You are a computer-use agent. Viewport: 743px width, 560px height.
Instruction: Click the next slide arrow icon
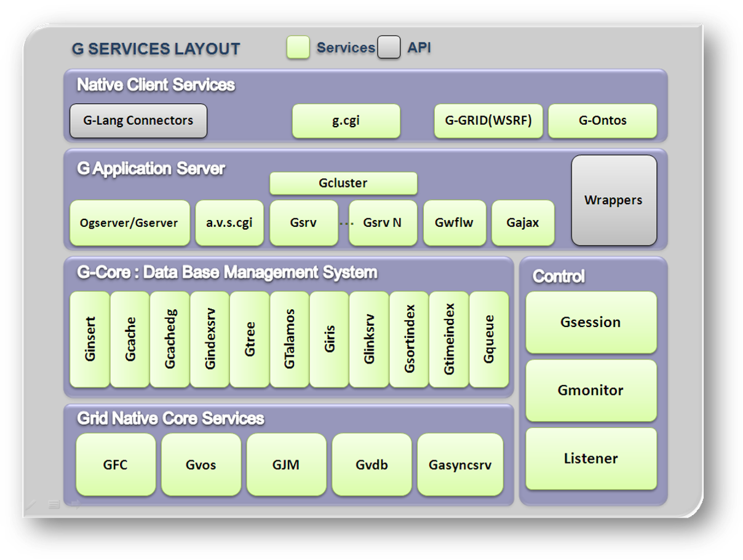(x=76, y=505)
